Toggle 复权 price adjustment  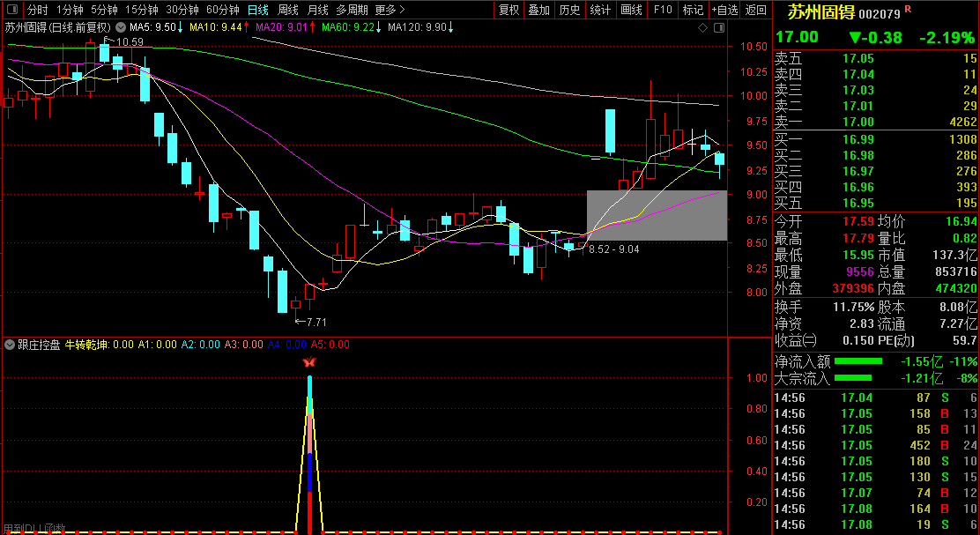tap(509, 10)
